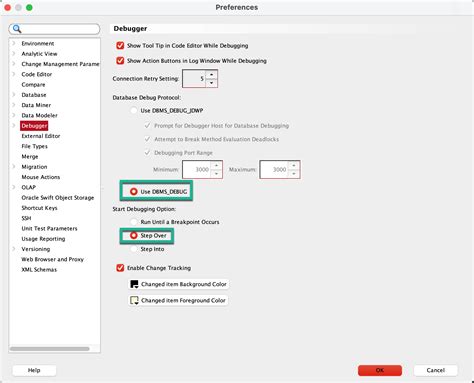
Task: Expand the Database tree node
Action: [x=14, y=95]
